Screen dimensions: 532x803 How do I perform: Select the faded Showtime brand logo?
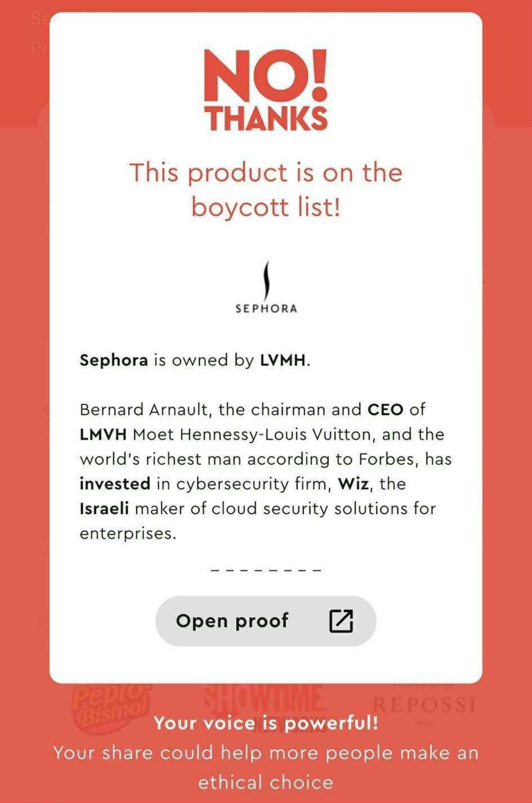point(264,705)
